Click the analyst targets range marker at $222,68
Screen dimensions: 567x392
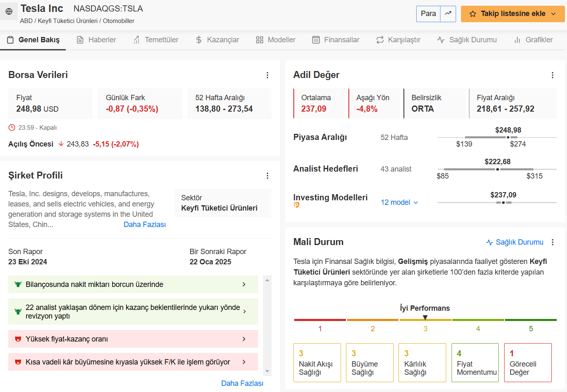point(498,169)
